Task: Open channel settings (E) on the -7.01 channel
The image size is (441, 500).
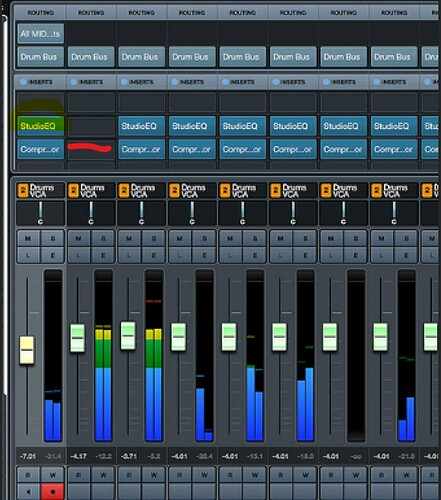Action: click(x=52, y=255)
